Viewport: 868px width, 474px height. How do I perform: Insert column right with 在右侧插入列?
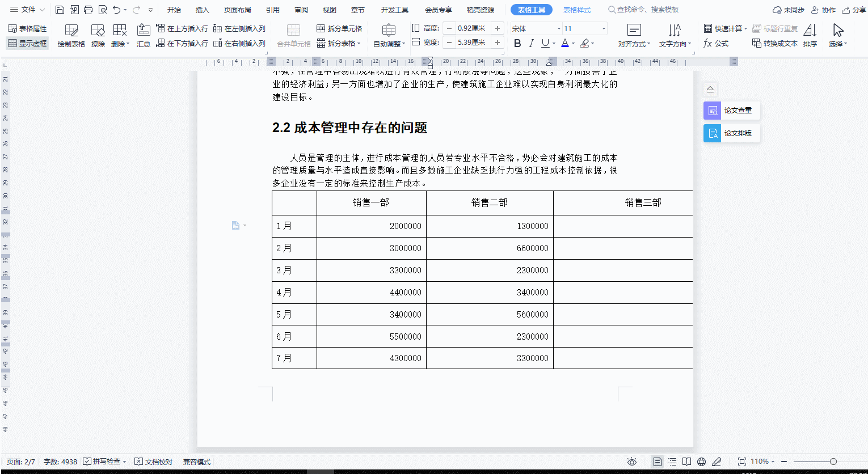[x=239, y=43]
